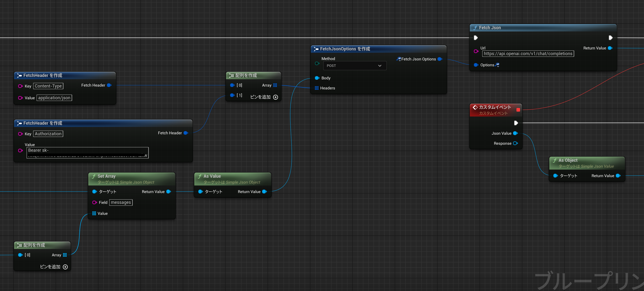
Task: Click add-pin plus icon on headers array node
Action: click(276, 97)
